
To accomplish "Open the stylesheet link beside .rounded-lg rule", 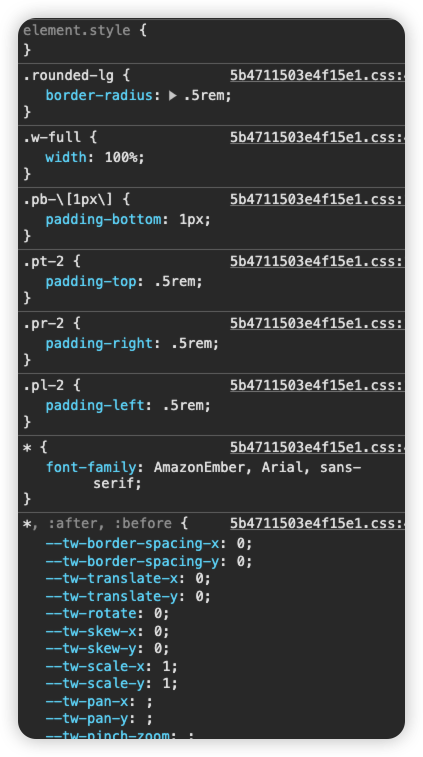I will pyautogui.click(x=317, y=75).
